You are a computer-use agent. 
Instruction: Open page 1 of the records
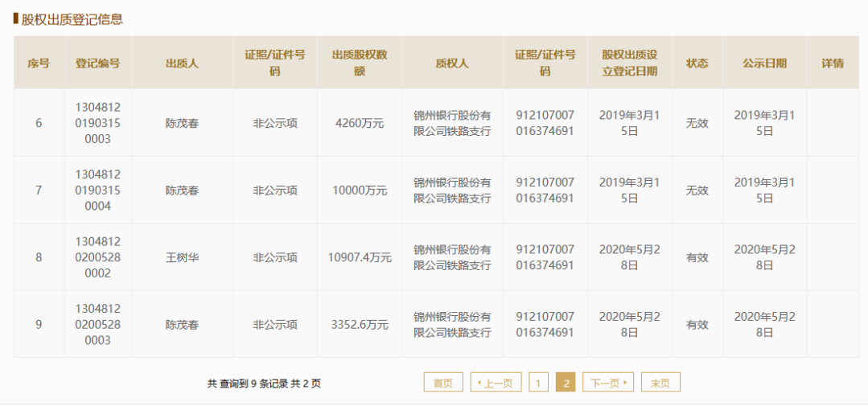(539, 382)
